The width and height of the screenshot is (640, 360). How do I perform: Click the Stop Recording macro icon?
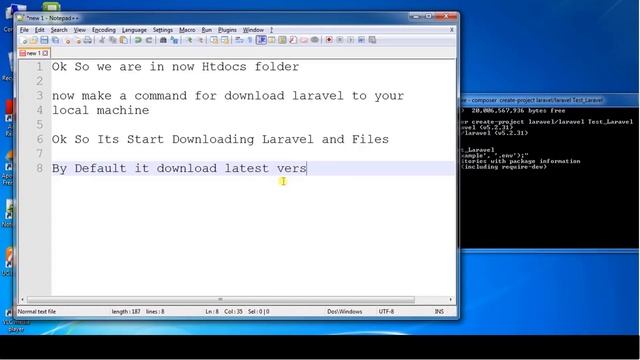click(x=340, y=40)
